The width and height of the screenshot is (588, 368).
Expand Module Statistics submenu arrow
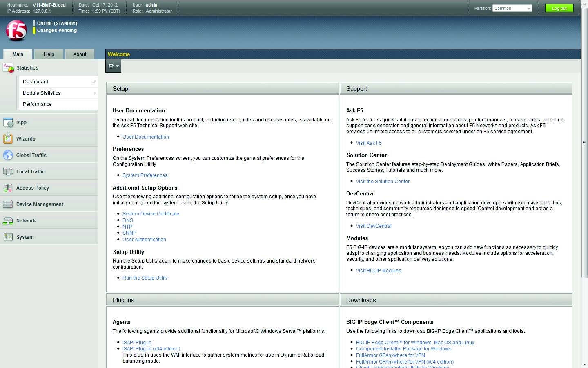click(95, 93)
